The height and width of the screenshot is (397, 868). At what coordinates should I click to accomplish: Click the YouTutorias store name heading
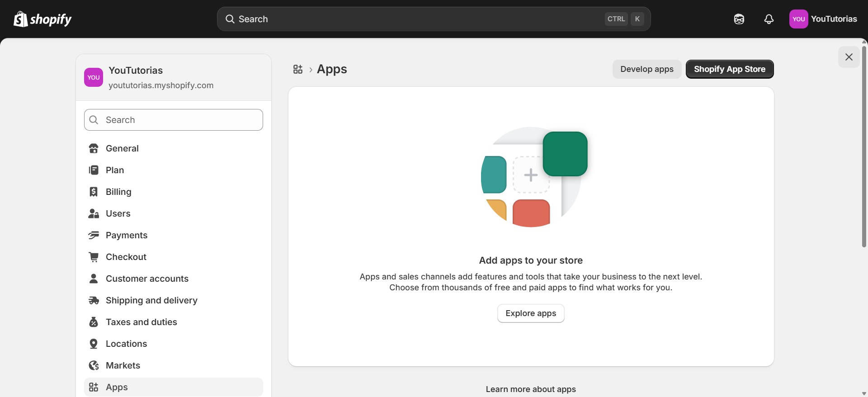pos(136,71)
